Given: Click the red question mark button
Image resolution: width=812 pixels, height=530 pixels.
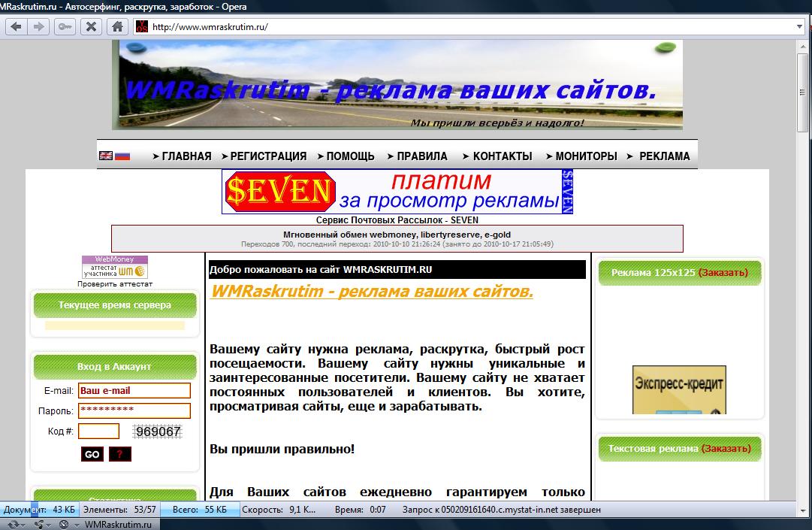Looking at the screenshot, I should 120,454.
